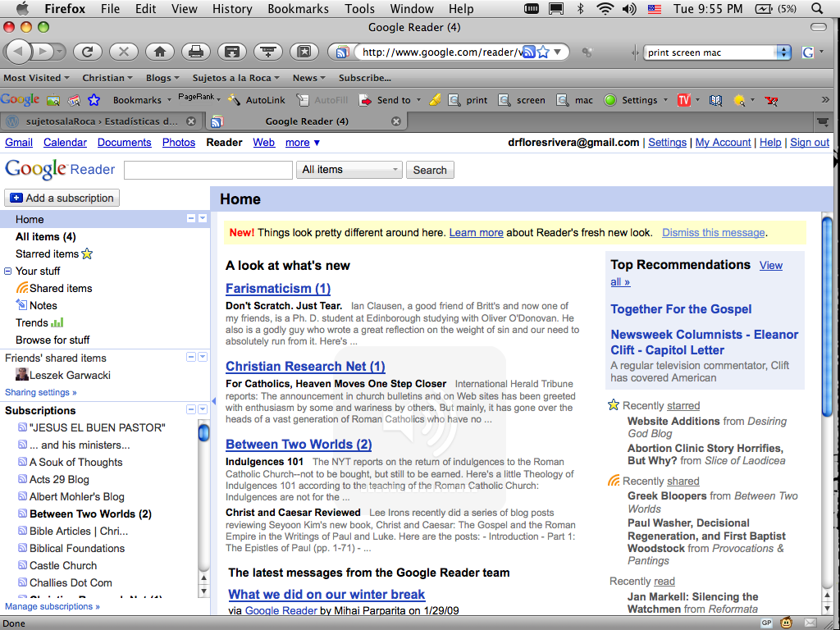Star this page in the URL bar
This screenshot has height=630, width=840.
click(543, 52)
